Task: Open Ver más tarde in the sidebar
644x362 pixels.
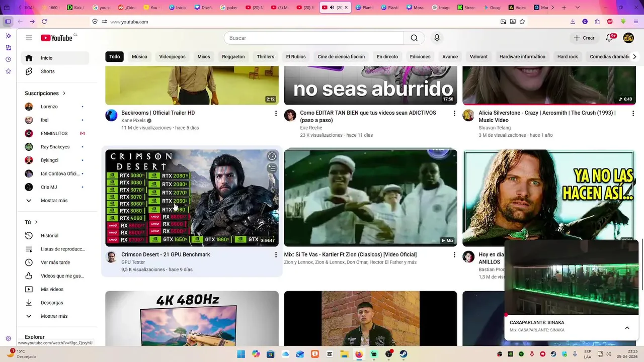Action: pyautogui.click(x=55, y=262)
